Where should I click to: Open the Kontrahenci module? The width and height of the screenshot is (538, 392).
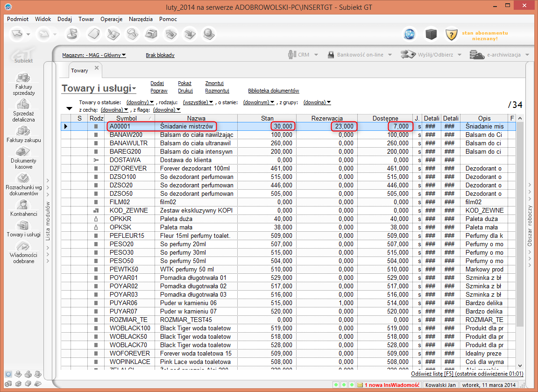[24, 208]
